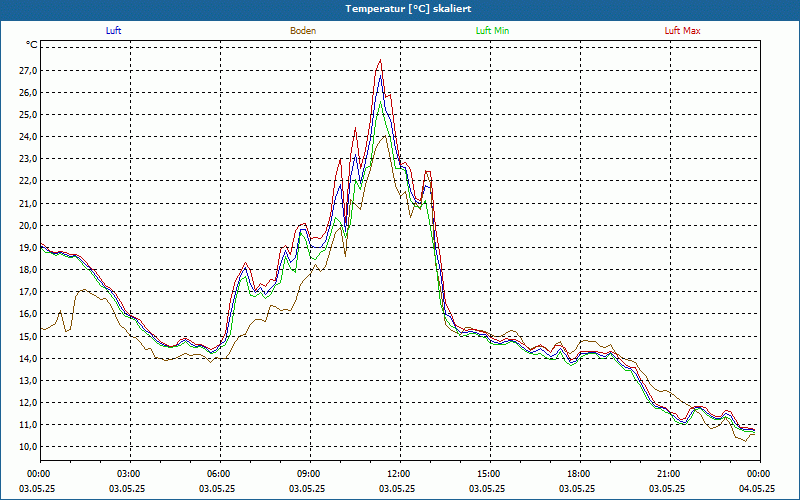
Task: Click the '21,0' y-axis value
Action: tap(28, 204)
